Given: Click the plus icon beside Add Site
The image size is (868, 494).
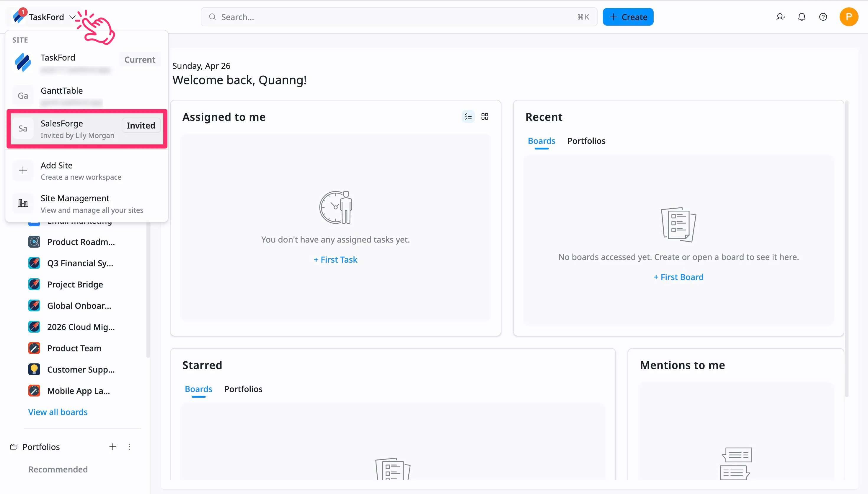Looking at the screenshot, I should (x=23, y=170).
